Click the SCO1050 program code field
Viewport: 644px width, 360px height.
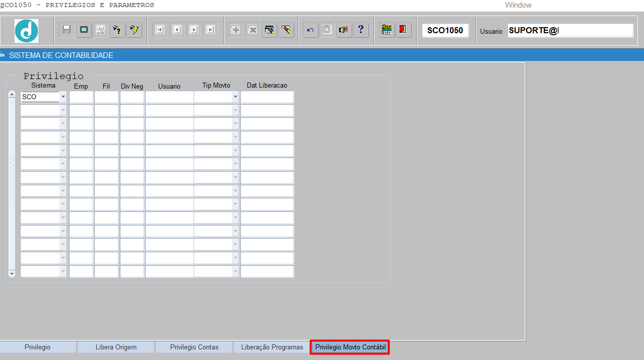pos(445,30)
